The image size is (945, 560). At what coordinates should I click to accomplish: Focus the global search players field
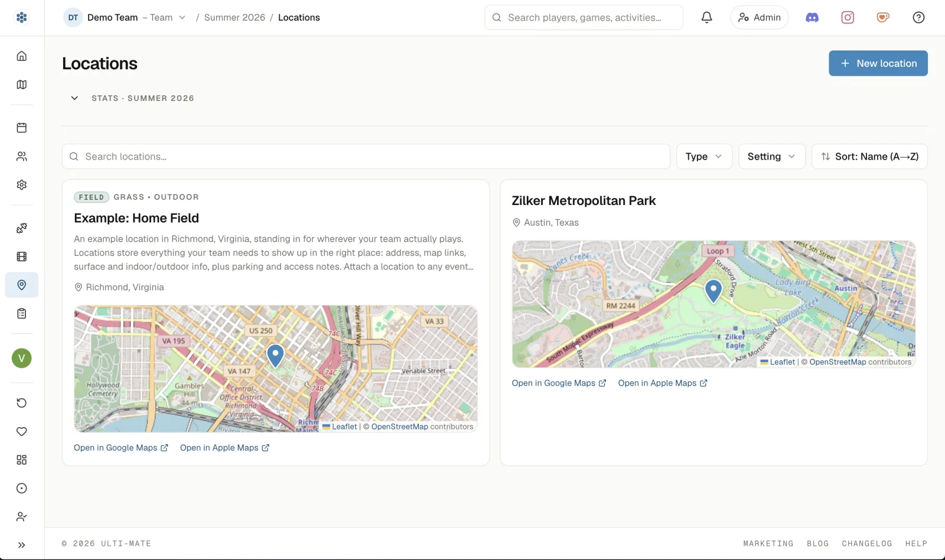[584, 18]
